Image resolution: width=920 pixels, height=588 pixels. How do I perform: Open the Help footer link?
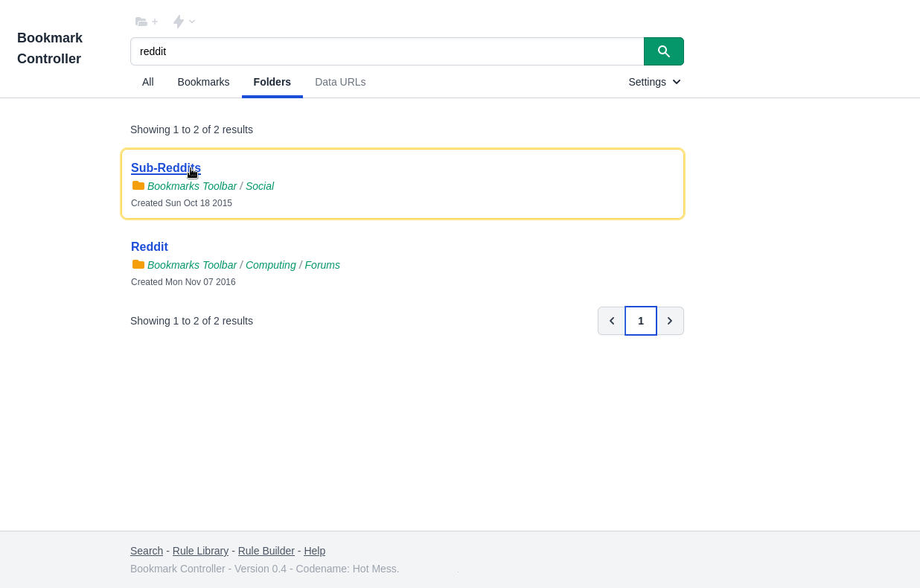314,551
